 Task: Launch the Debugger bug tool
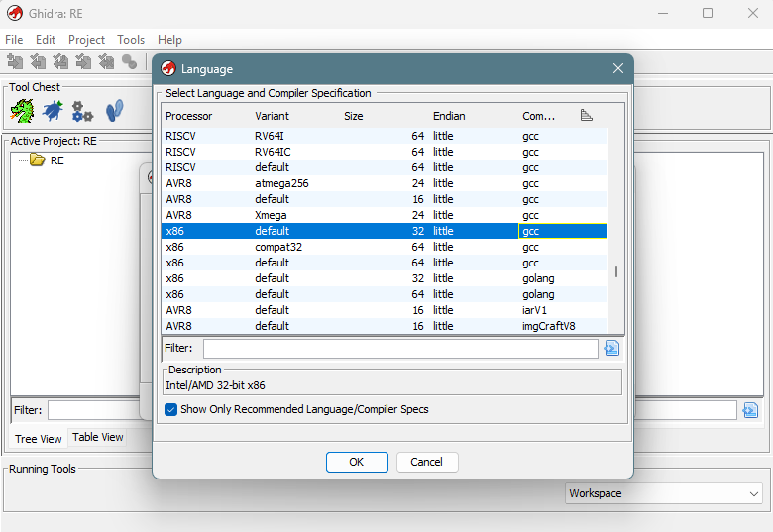click(53, 111)
